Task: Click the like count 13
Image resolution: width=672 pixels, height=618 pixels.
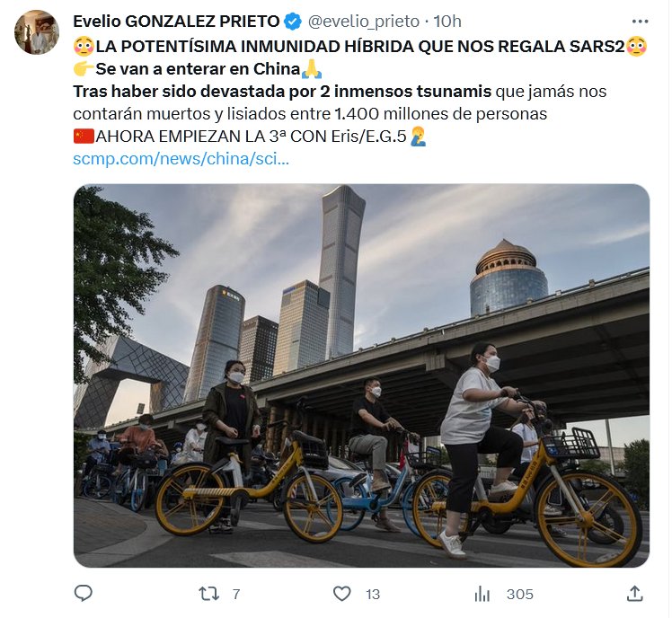Action: click(x=373, y=595)
